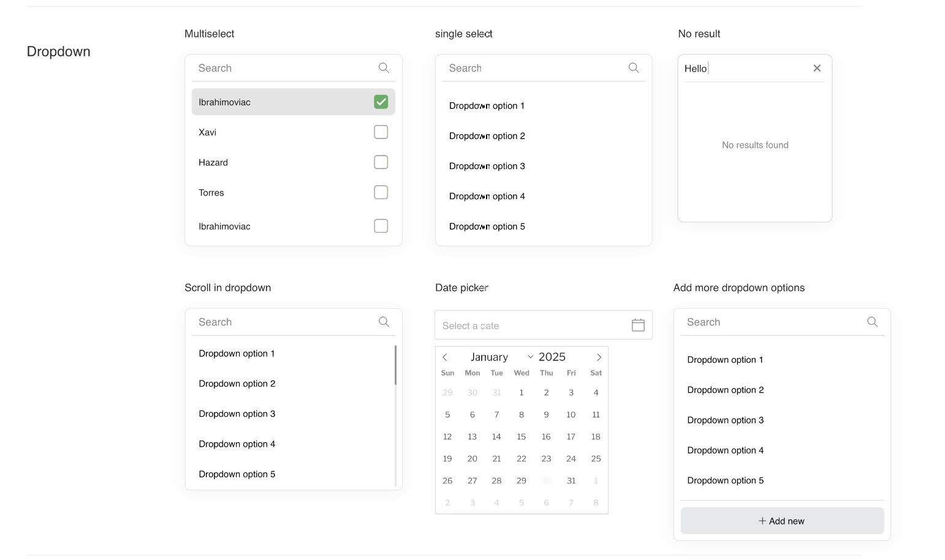Select Dropdown option 3 in single select list
The width and height of the screenshot is (945, 560).
(x=487, y=166)
